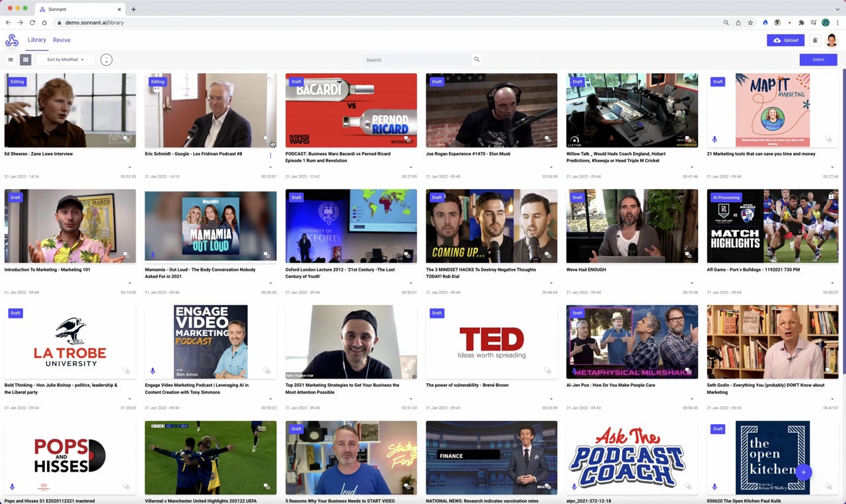The image size is (846, 504).
Task: Expand details arrow under Willow Talk card
Action: coord(692,168)
